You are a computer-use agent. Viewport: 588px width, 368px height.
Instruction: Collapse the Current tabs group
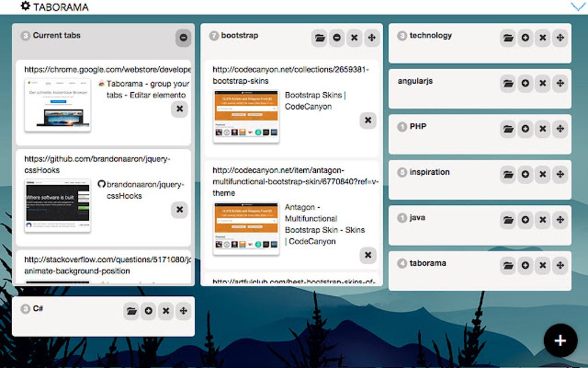pyautogui.click(x=183, y=36)
